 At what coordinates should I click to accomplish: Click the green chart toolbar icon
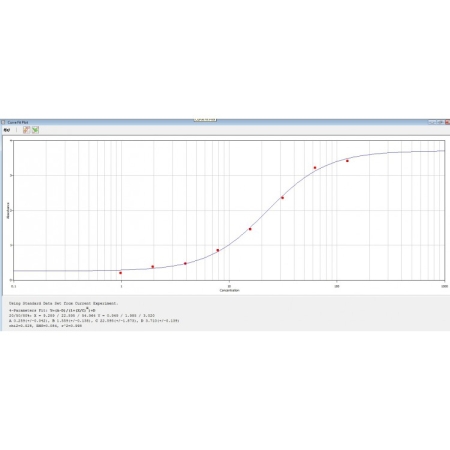35,130
